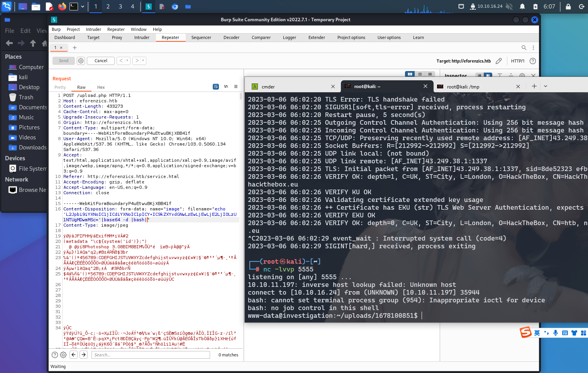Image resolution: width=588 pixels, height=373 pixels.
Task: Open power manager battery icon
Action: [535, 7]
